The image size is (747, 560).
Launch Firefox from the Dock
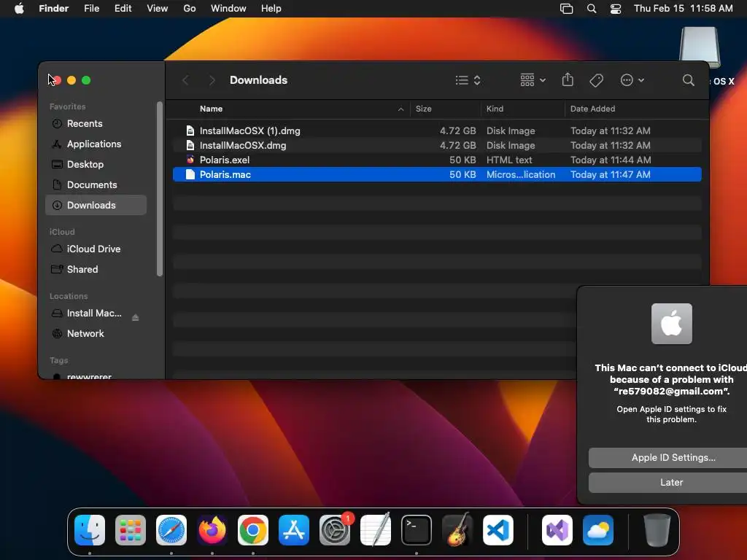point(212,530)
